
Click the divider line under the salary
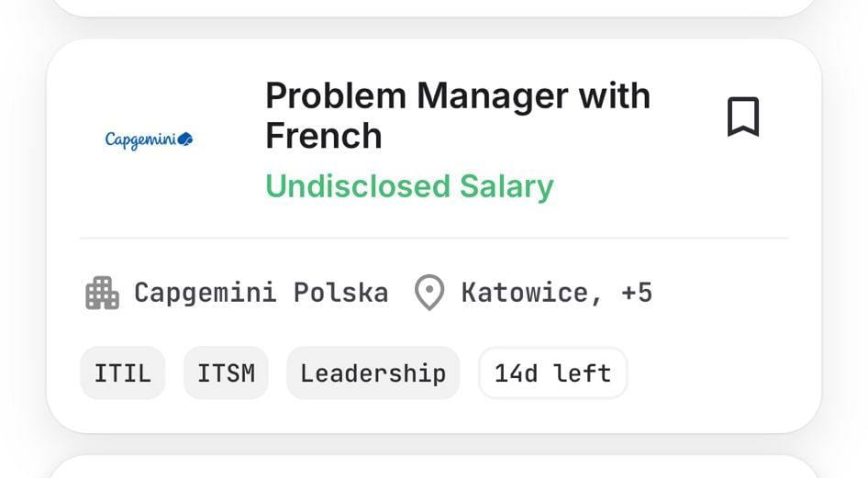(x=433, y=239)
